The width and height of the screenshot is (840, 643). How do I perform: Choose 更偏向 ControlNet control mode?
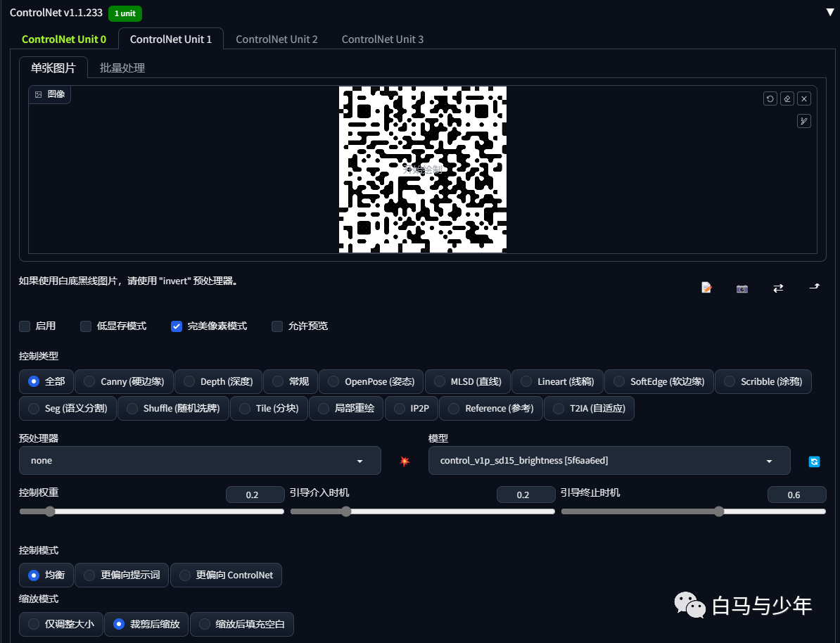point(226,575)
